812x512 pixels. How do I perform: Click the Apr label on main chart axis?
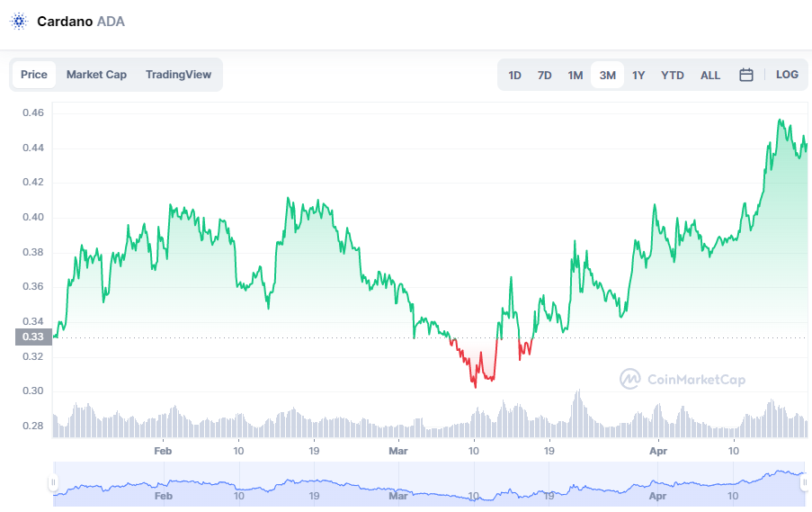point(658,451)
